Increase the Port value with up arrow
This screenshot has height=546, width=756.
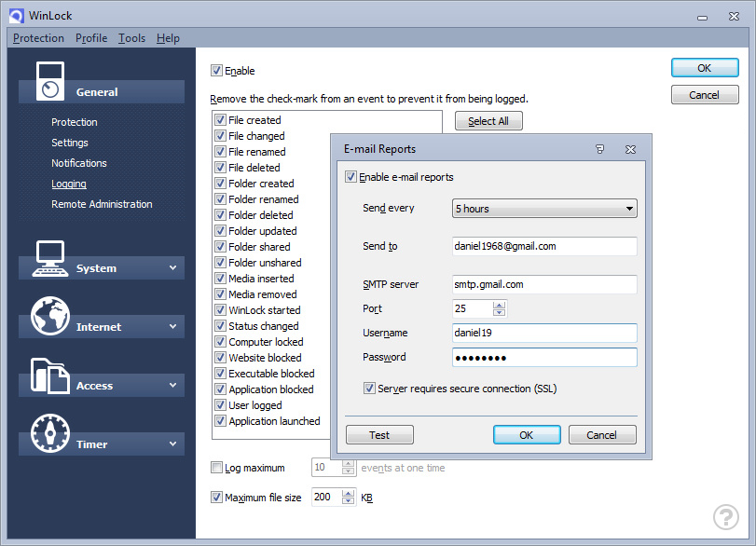click(500, 305)
